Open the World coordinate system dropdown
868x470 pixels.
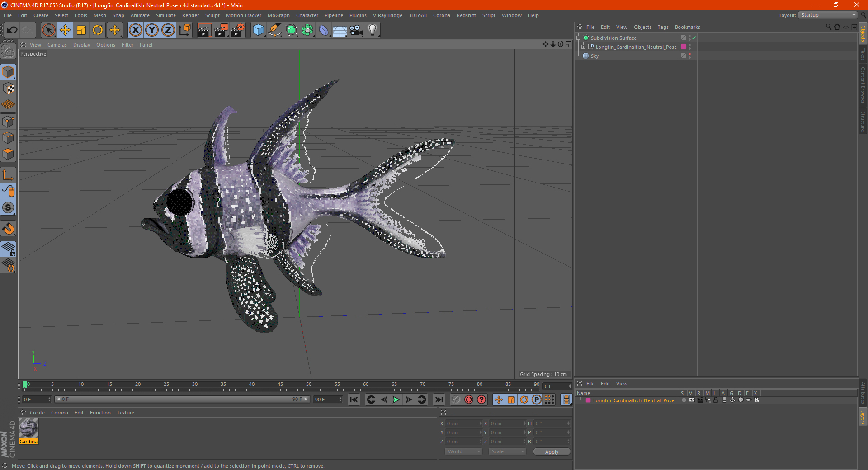point(463,451)
